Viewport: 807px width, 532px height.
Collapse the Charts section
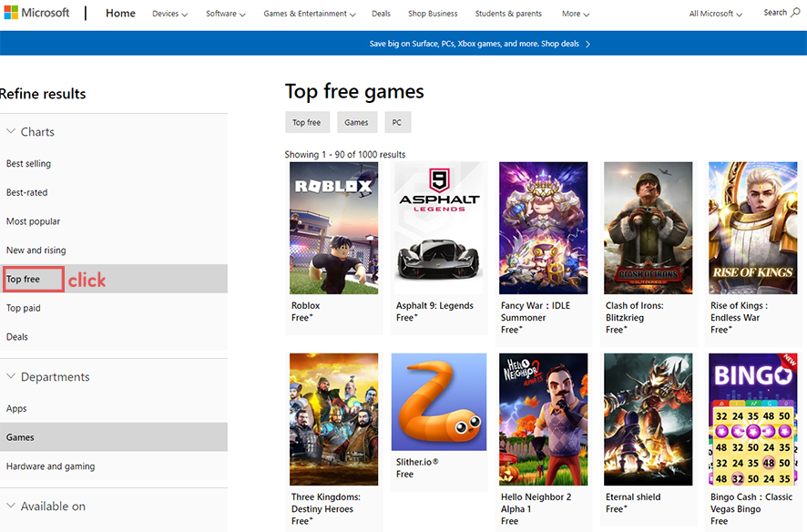[10, 132]
